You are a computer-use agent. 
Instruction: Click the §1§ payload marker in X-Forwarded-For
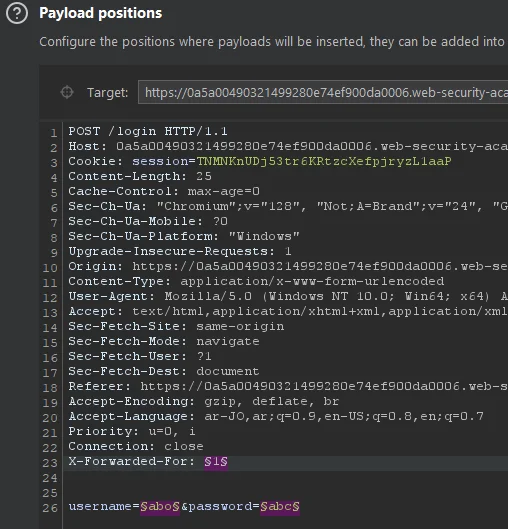[x=216, y=461]
